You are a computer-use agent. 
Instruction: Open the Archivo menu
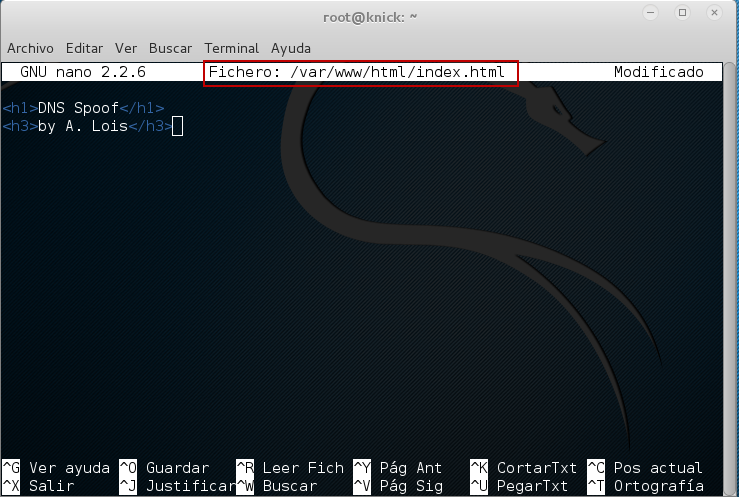tap(30, 49)
